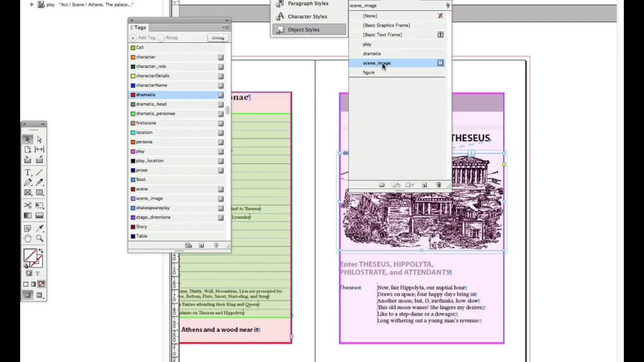
Task: Select the Gap tool
Action: pos(40,149)
